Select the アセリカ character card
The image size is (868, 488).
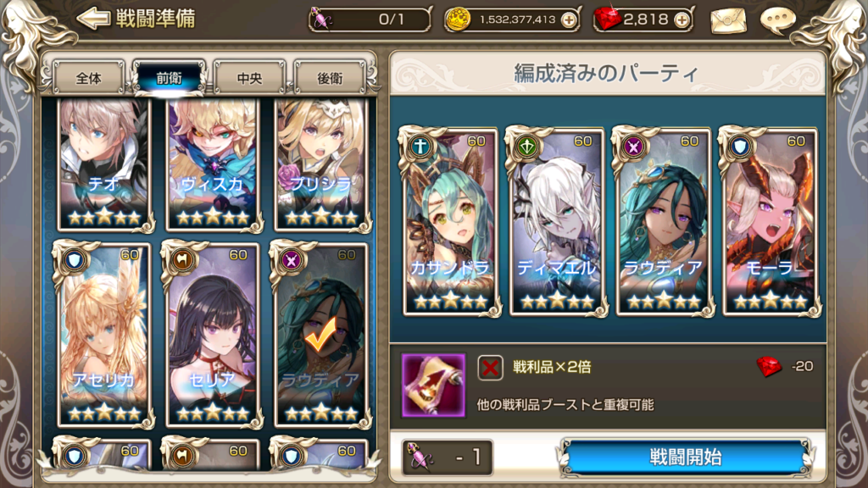pyautogui.click(x=103, y=335)
